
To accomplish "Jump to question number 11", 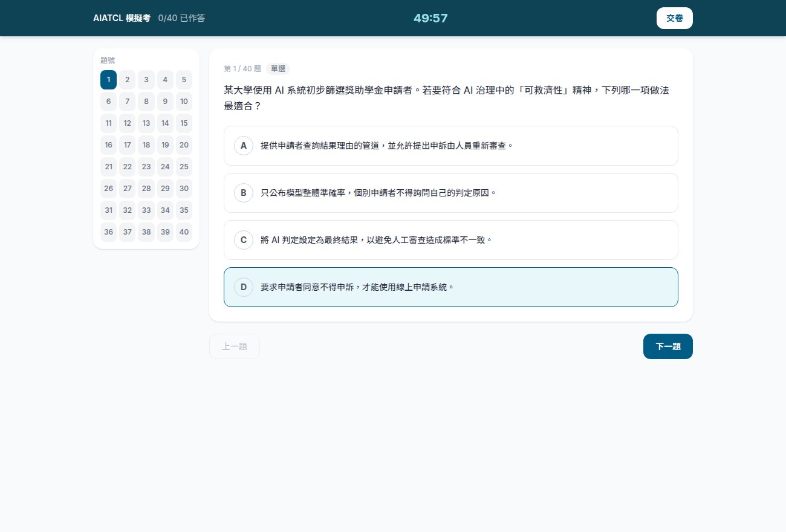I will pos(108,123).
